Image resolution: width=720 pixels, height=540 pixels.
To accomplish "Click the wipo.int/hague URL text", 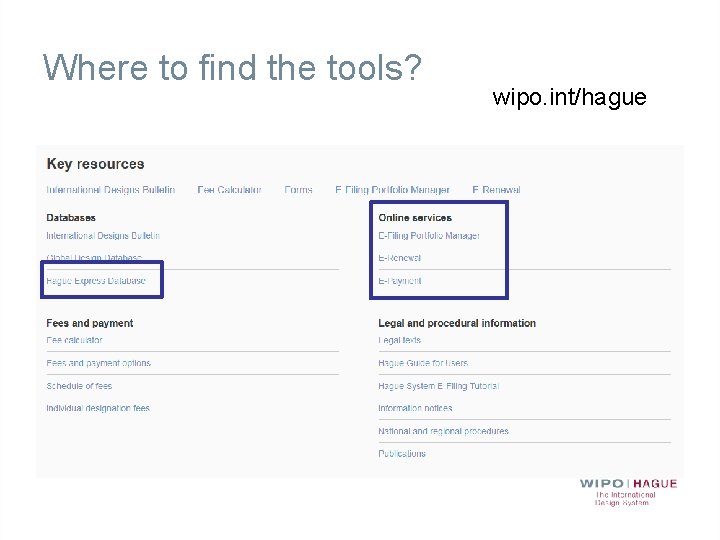I will [x=569, y=97].
